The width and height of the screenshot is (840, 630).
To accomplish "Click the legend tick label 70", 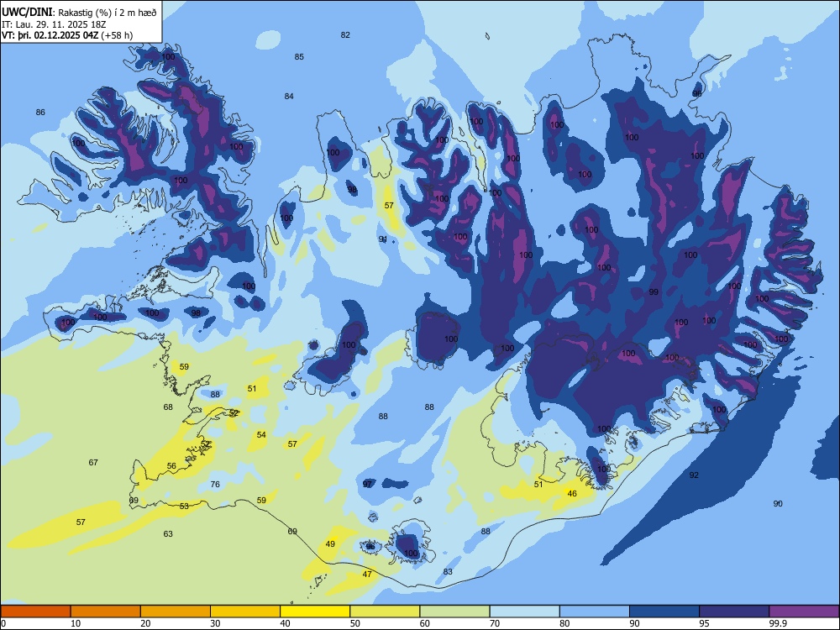I will click(495, 623).
